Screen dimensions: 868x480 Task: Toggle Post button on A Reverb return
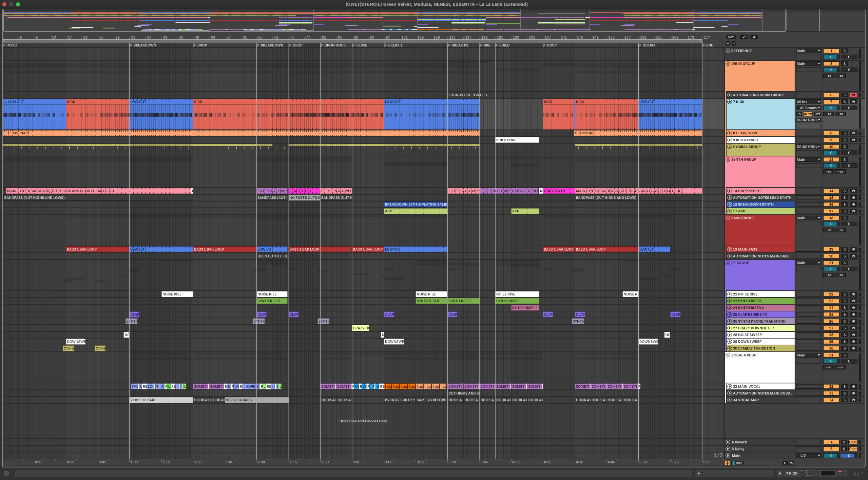tap(852, 442)
